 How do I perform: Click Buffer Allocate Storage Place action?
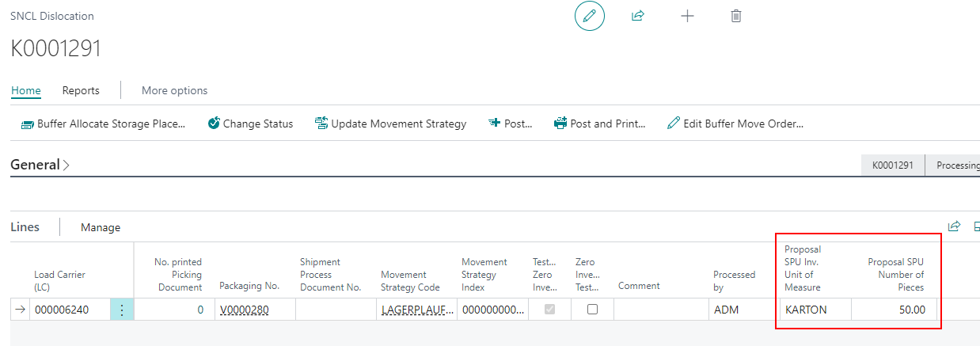pos(103,124)
